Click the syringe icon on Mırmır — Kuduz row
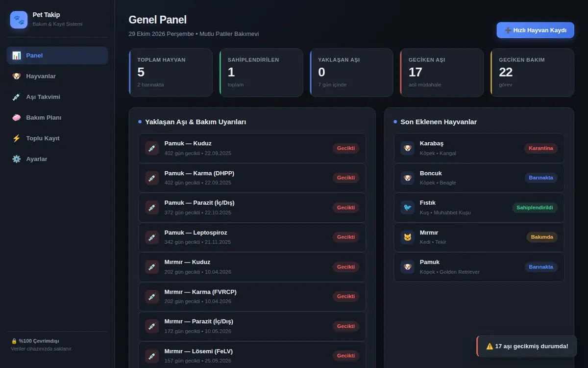588x368 pixels. tap(152, 267)
